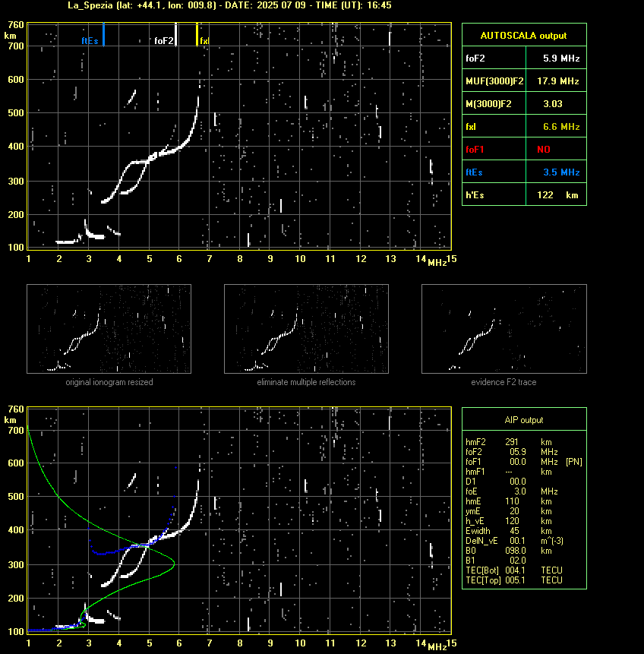Click the 15 MHz label on top chart
The image size is (644, 654).
point(452,259)
